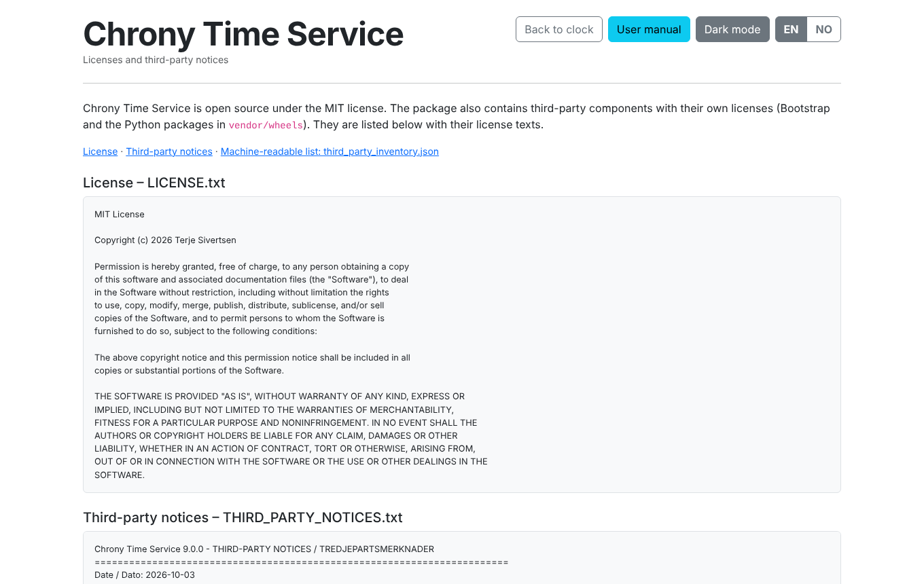Enable Dark mode
924x584 pixels.
point(732,29)
